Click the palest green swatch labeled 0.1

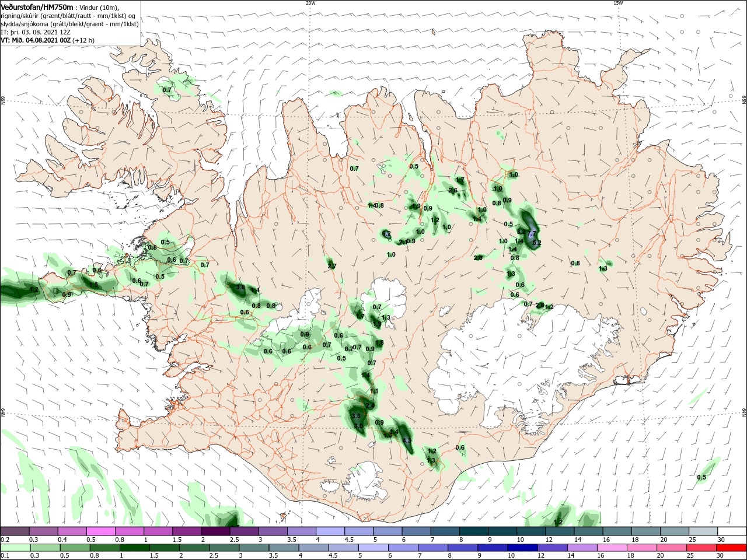coord(15,548)
